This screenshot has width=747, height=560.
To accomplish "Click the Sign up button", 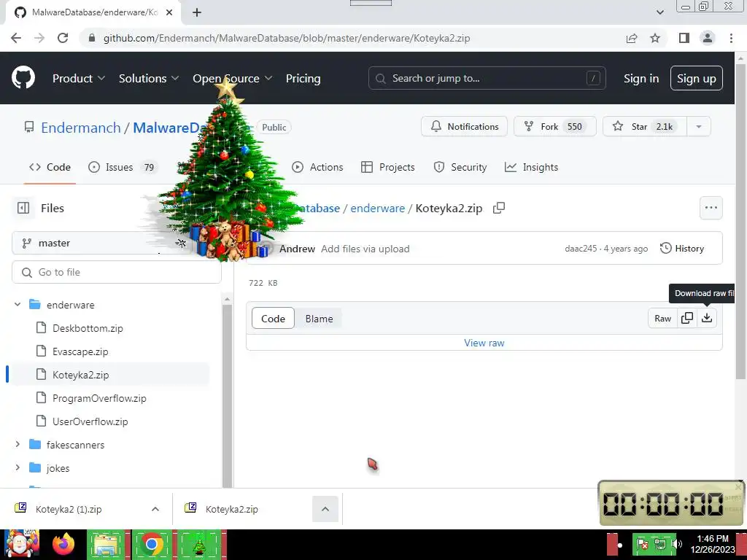I will pos(697,79).
